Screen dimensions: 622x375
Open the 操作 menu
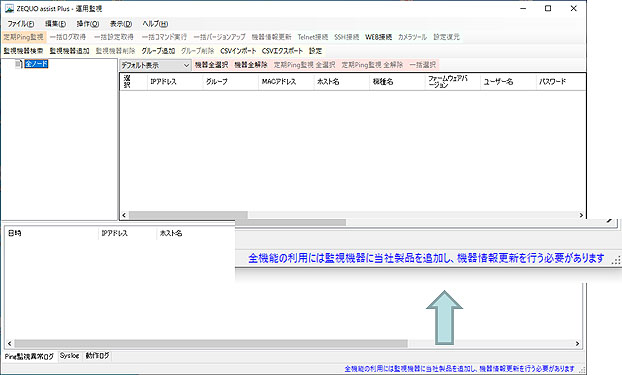click(x=88, y=24)
